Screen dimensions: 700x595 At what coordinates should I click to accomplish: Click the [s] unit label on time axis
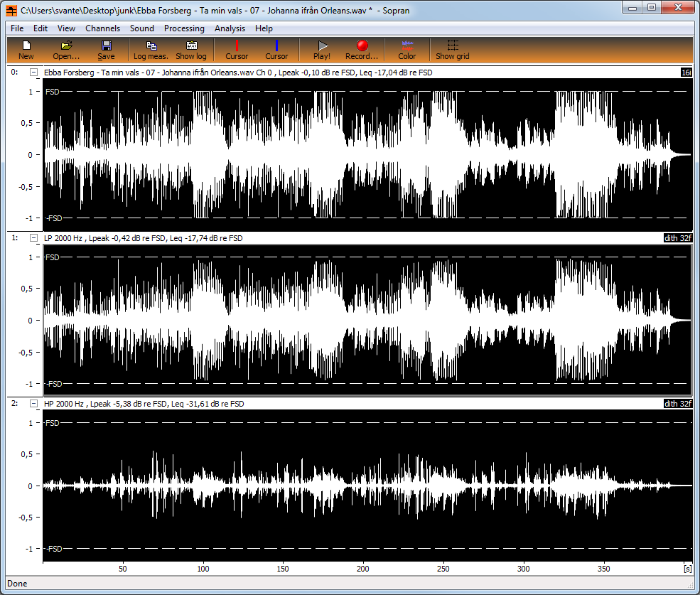(x=687, y=569)
